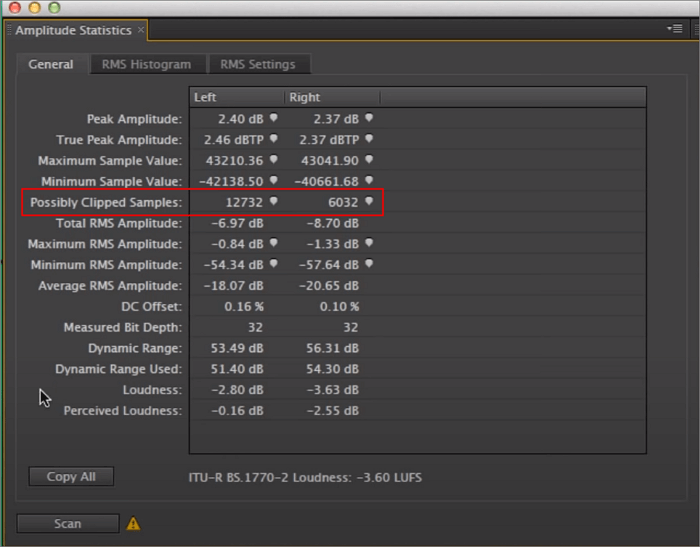
Task: Click marker beside right Maximum Sample Value
Action: [x=369, y=160]
